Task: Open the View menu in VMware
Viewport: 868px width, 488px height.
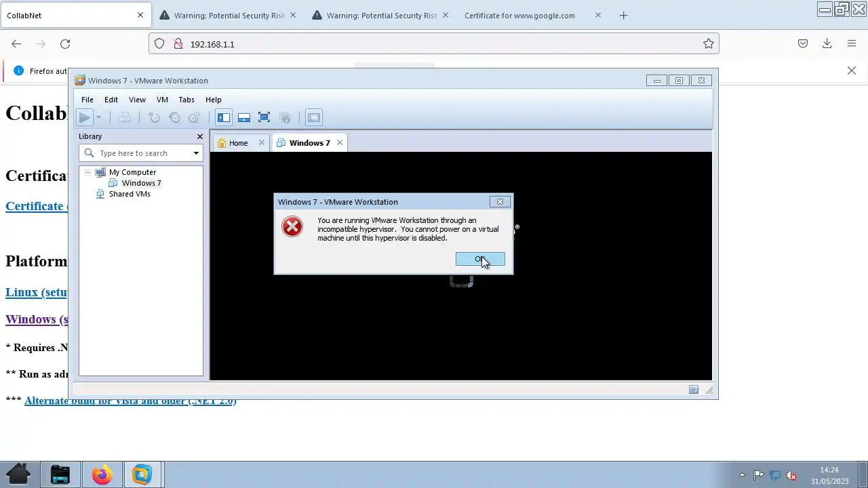Action: pos(137,100)
